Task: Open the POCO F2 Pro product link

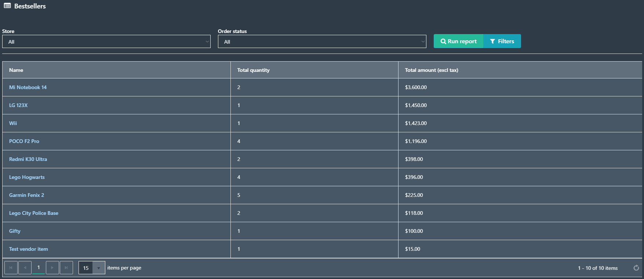Action: pos(24,141)
